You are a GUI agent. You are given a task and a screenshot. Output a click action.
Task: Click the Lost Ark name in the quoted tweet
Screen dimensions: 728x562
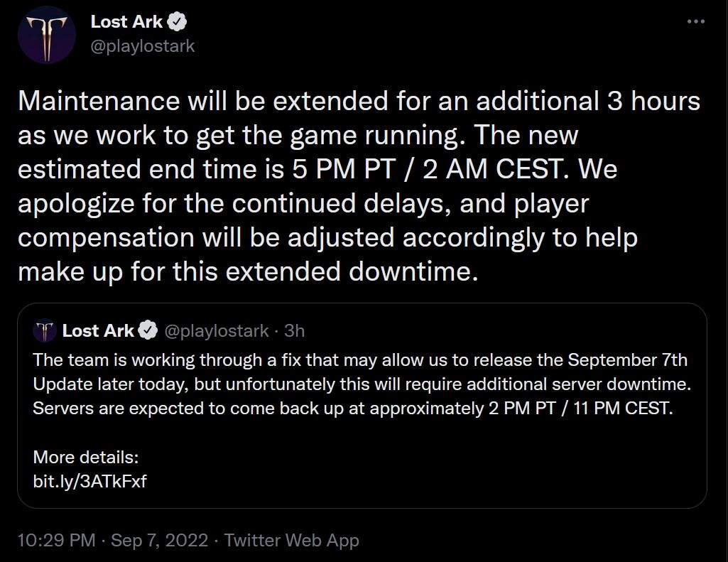98,331
